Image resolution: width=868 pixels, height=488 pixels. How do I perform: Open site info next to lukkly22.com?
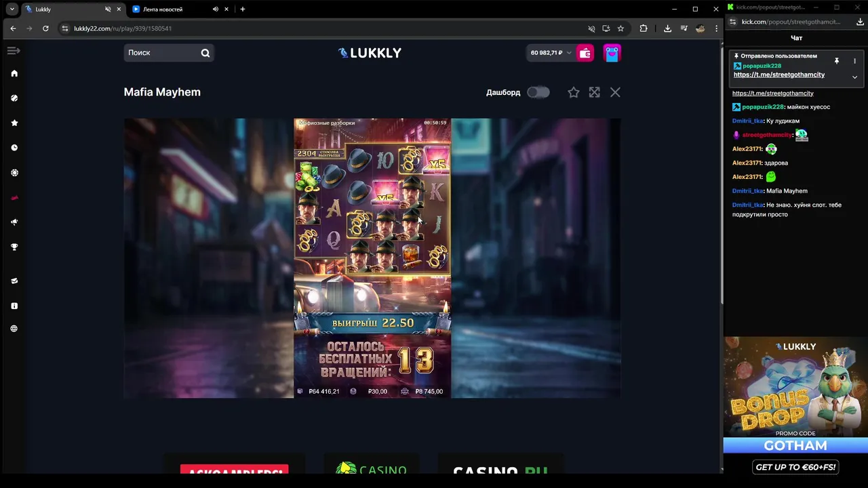tap(65, 28)
